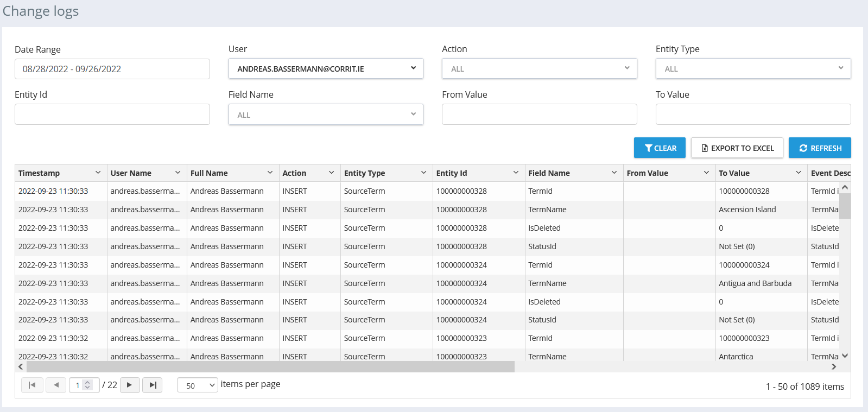This screenshot has width=868, height=412.
Task: Open Action column menu chevron
Action: pyautogui.click(x=331, y=173)
